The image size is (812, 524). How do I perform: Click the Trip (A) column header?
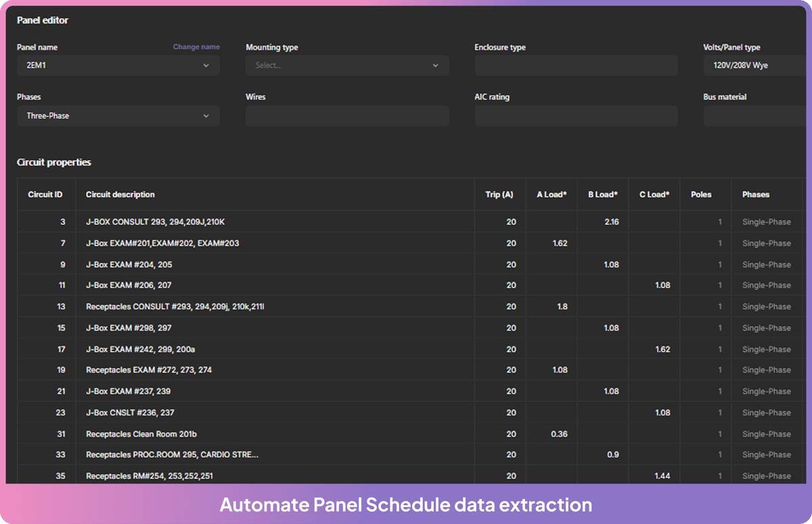coord(499,195)
